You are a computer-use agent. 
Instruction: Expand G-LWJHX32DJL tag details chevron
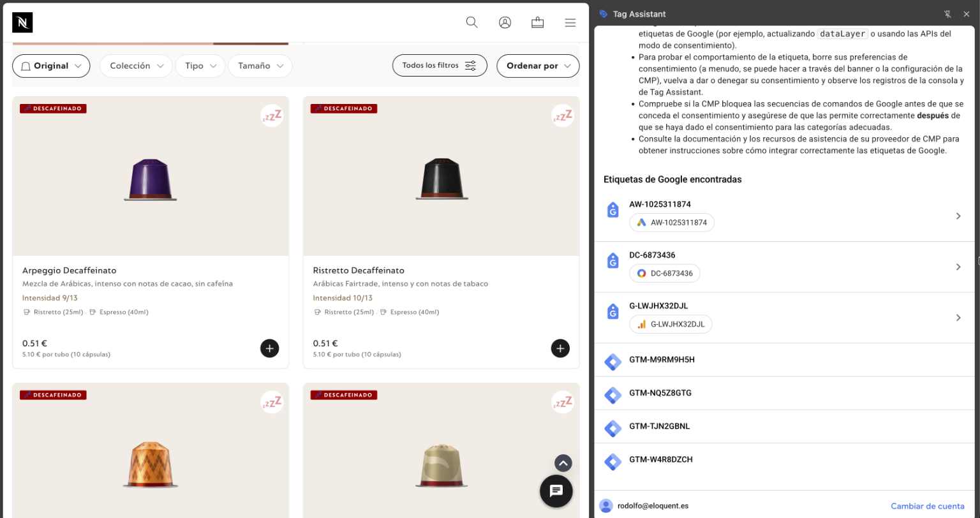point(958,318)
